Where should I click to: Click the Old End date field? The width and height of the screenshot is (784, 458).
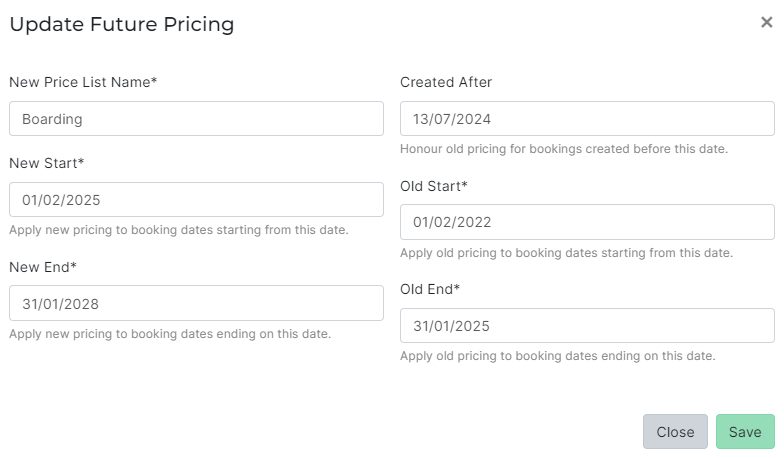[587, 325]
